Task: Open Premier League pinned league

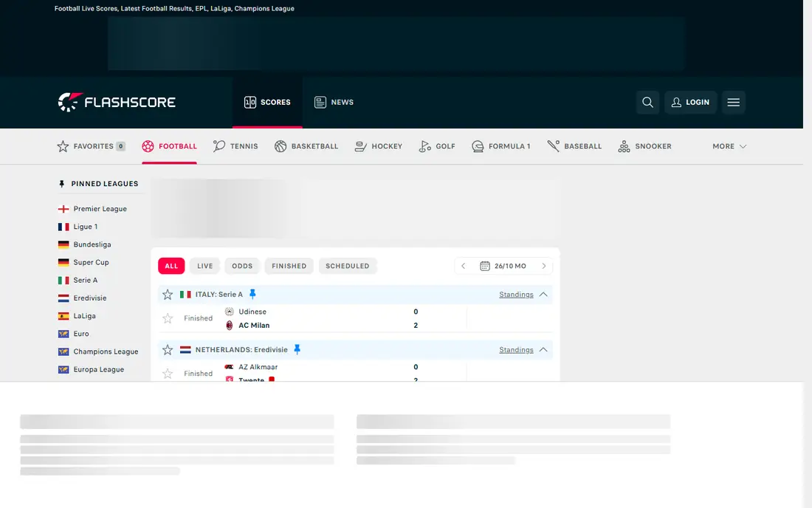Action: pyautogui.click(x=93, y=209)
